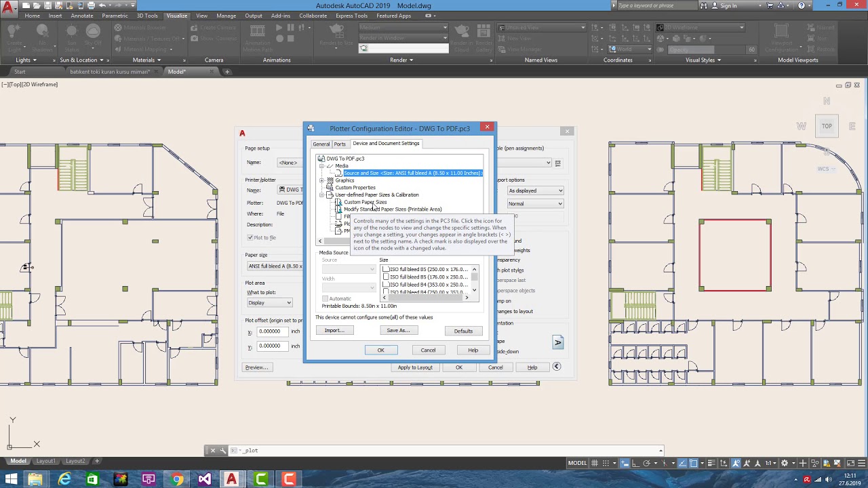This screenshot has width=868, height=488.
Task: Click the Annotation Monitor plus icon
Action: [x=803, y=463]
